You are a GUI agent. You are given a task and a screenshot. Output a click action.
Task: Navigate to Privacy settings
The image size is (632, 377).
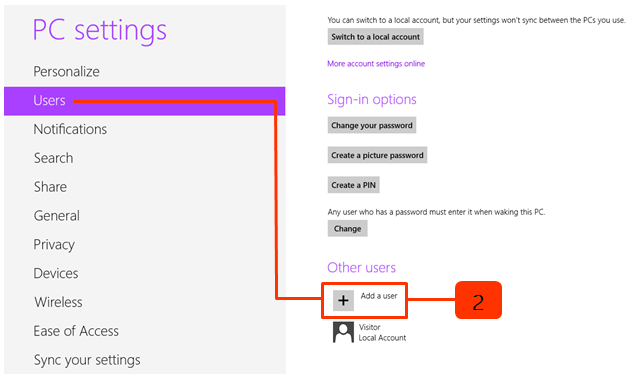tap(54, 245)
